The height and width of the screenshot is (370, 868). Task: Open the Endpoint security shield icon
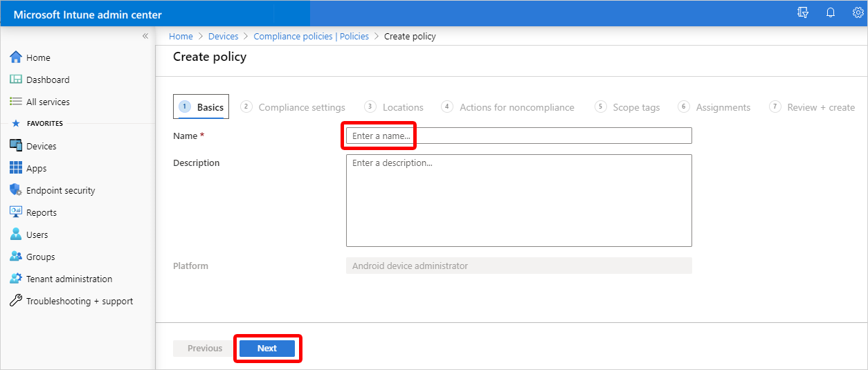point(16,190)
